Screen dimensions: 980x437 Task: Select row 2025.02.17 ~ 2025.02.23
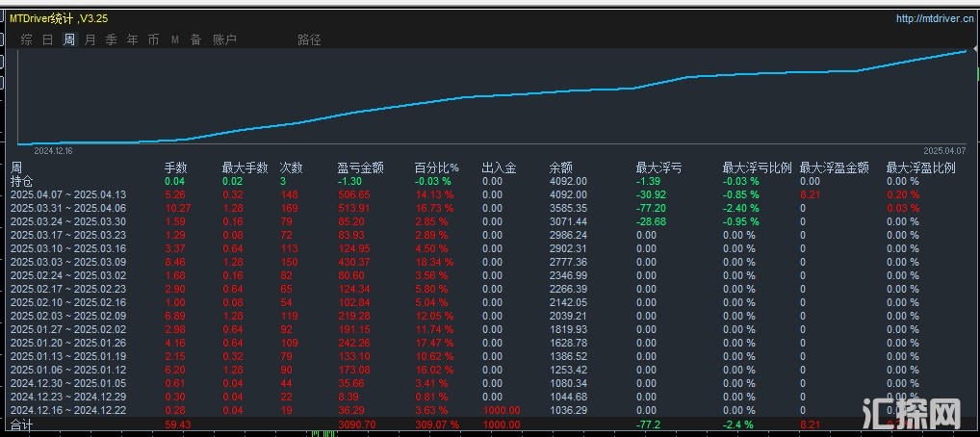pos(490,289)
